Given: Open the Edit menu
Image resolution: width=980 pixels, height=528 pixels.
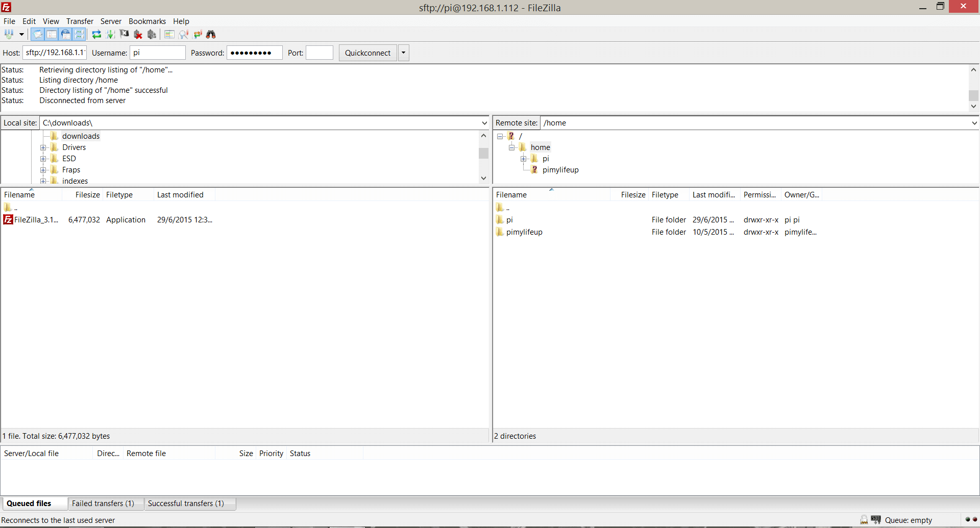Looking at the screenshot, I should point(29,21).
